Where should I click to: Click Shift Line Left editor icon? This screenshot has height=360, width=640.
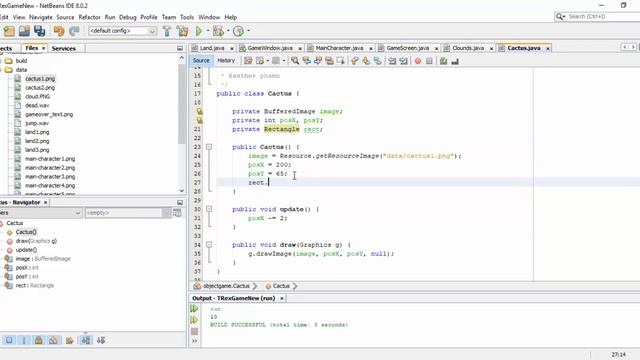point(392,61)
